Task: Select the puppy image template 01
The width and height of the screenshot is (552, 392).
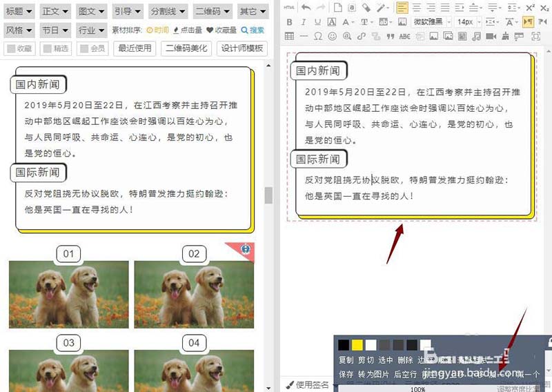Action: (x=68, y=295)
